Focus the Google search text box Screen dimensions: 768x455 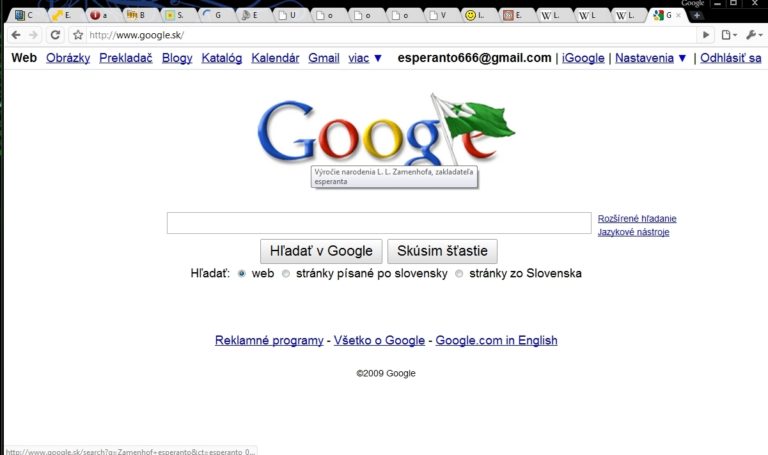[379, 223]
